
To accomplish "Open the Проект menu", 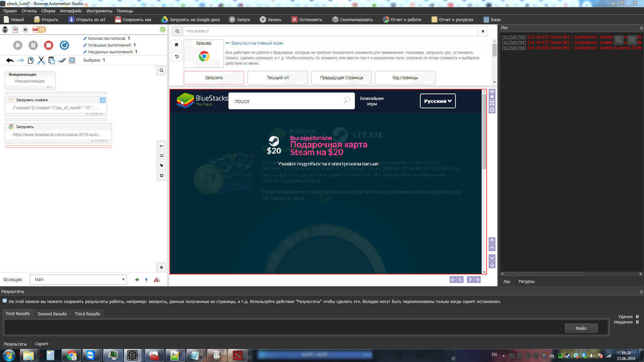I will (10, 11).
